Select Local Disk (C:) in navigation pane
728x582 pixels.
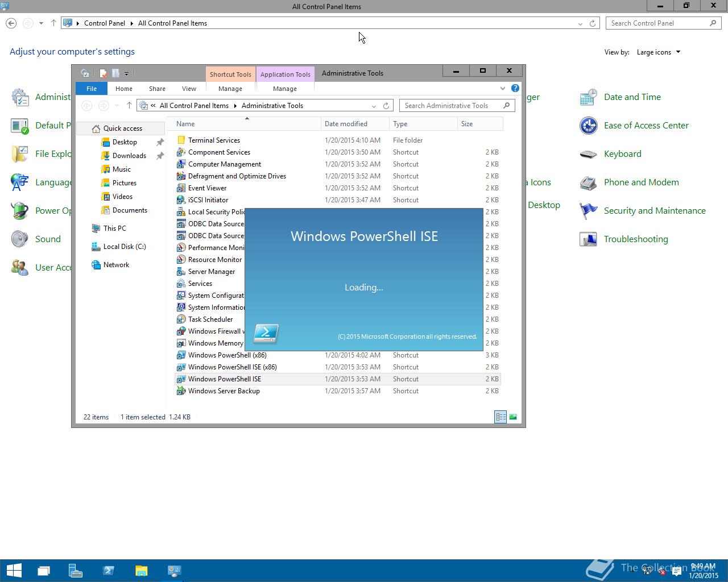[x=125, y=247]
